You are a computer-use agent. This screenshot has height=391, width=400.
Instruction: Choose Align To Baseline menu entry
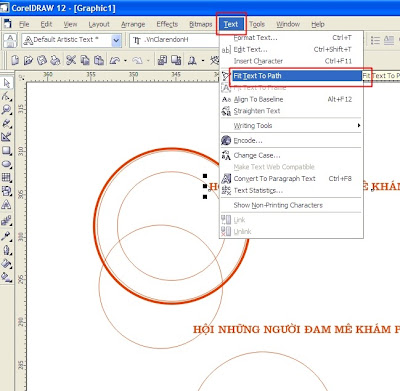click(291, 99)
